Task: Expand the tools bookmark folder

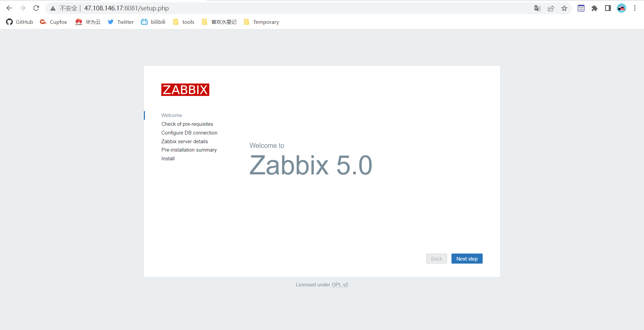Action: (x=183, y=22)
